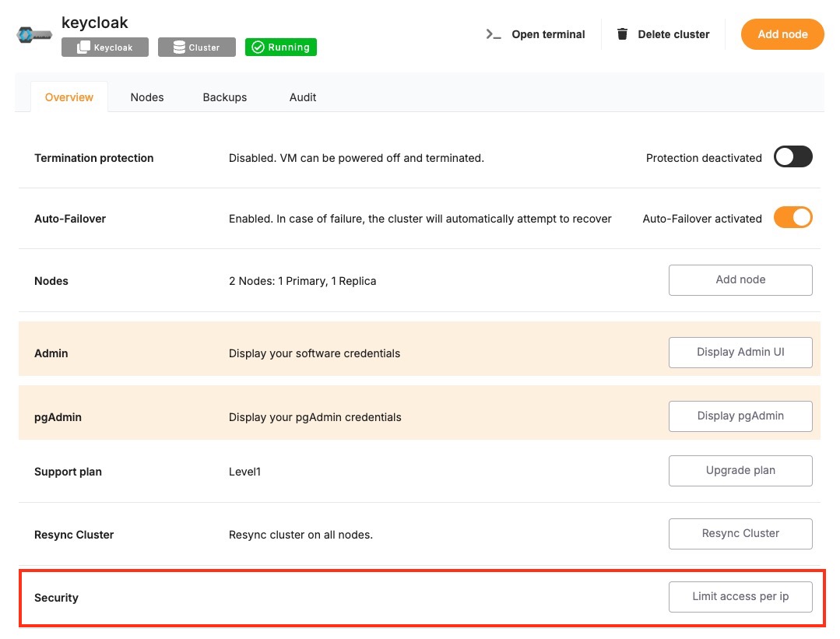Click the Open terminal link
Screen dimensions: 840x639
pyautogui.click(x=548, y=34)
